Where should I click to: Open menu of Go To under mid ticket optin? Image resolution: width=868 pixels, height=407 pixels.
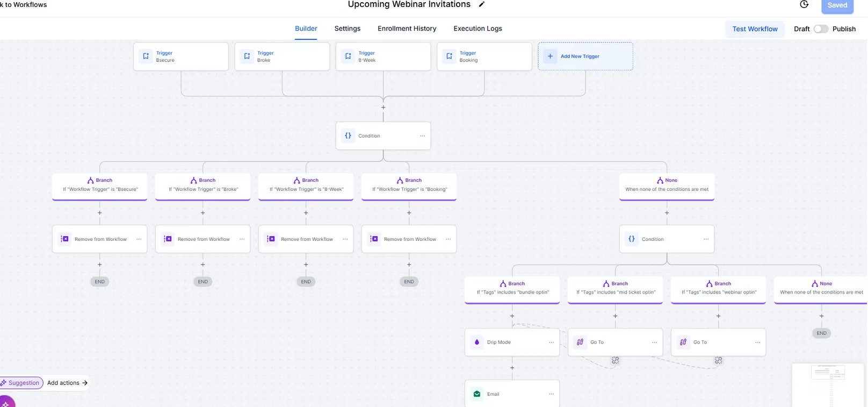pyautogui.click(x=655, y=342)
